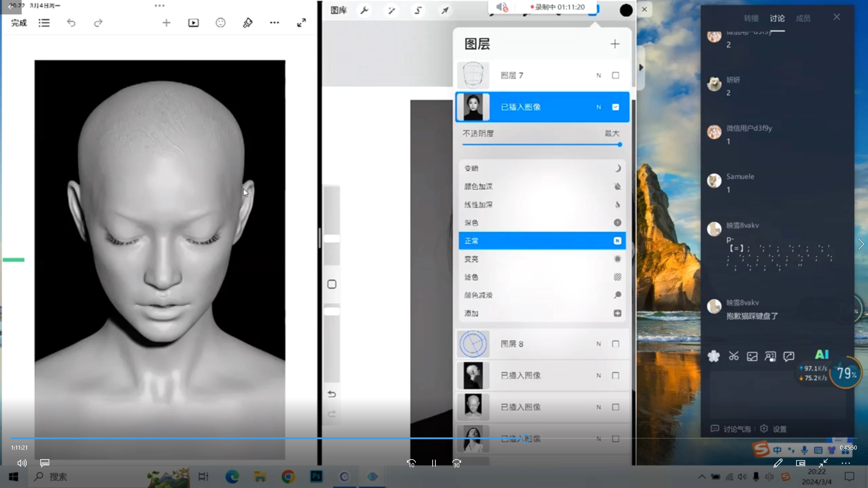Tap the magic wand adjustments icon

(392, 10)
